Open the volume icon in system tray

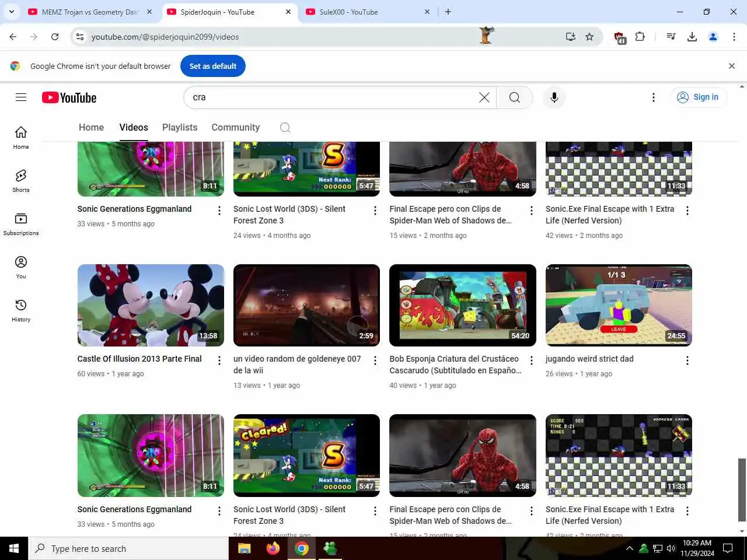click(x=671, y=548)
